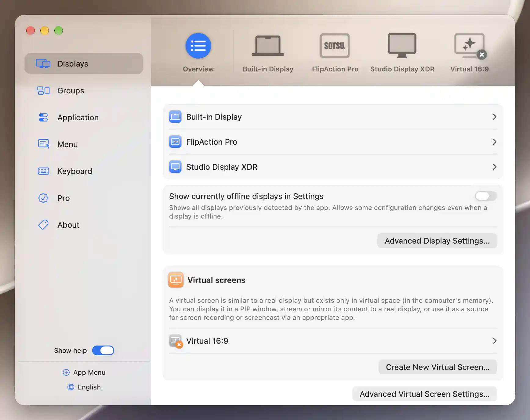Expand the FlipAction Pro row chevron

point(495,142)
